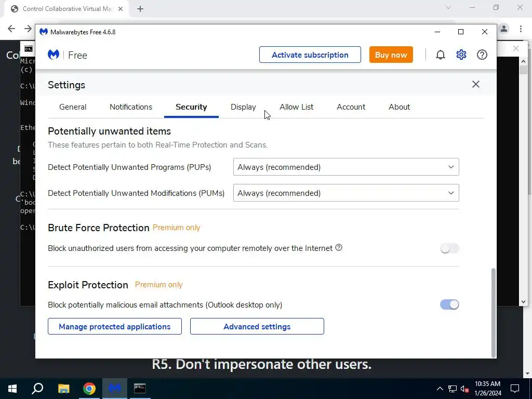Click the taskbar clock and date
532x399 pixels.
[487, 389]
